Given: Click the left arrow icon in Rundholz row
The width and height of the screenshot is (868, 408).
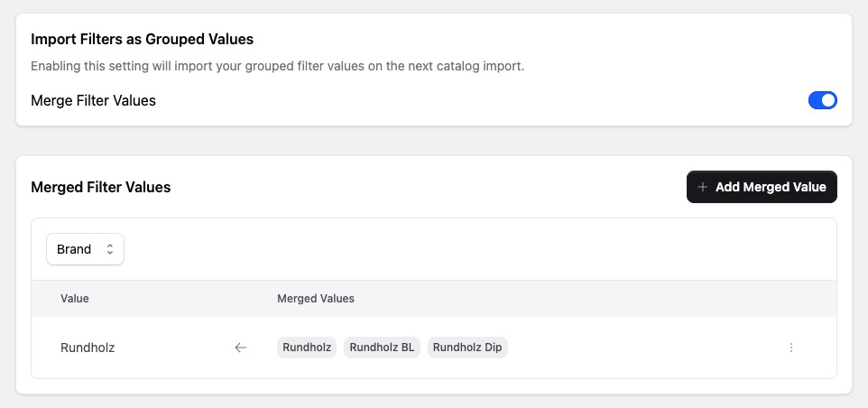Looking at the screenshot, I should 240,348.
